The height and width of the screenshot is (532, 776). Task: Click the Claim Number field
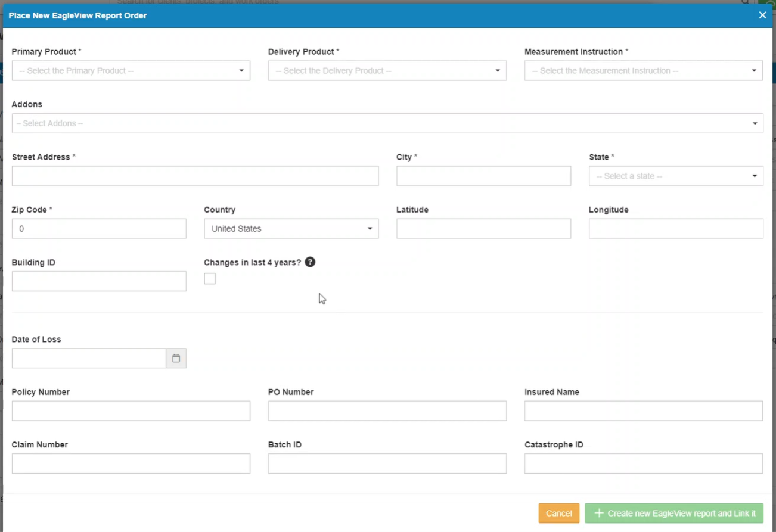(x=131, y=463)
